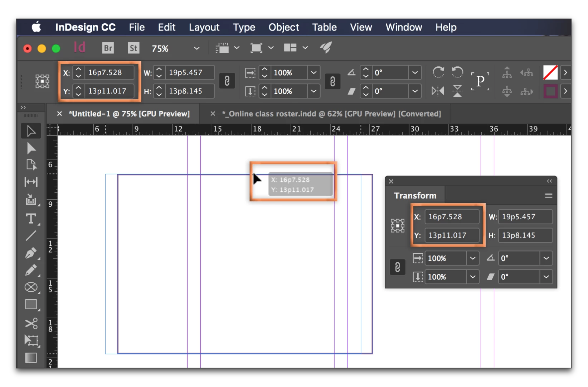This screenshot has width=588, height=387.
Task: Click Select Container icon
Action: [x=507, y=72]
